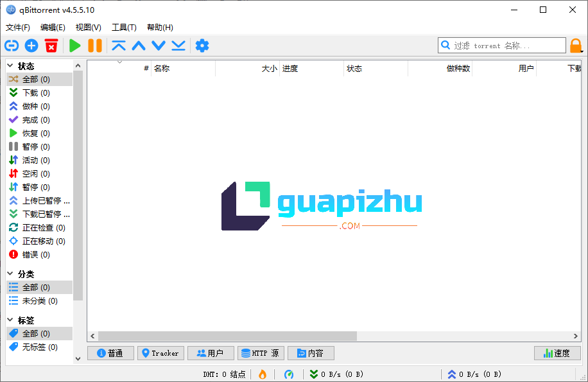This screenshot has height=382, width=588.
Task: Select 未分类 (0) category filter
Action: point(39,300)
